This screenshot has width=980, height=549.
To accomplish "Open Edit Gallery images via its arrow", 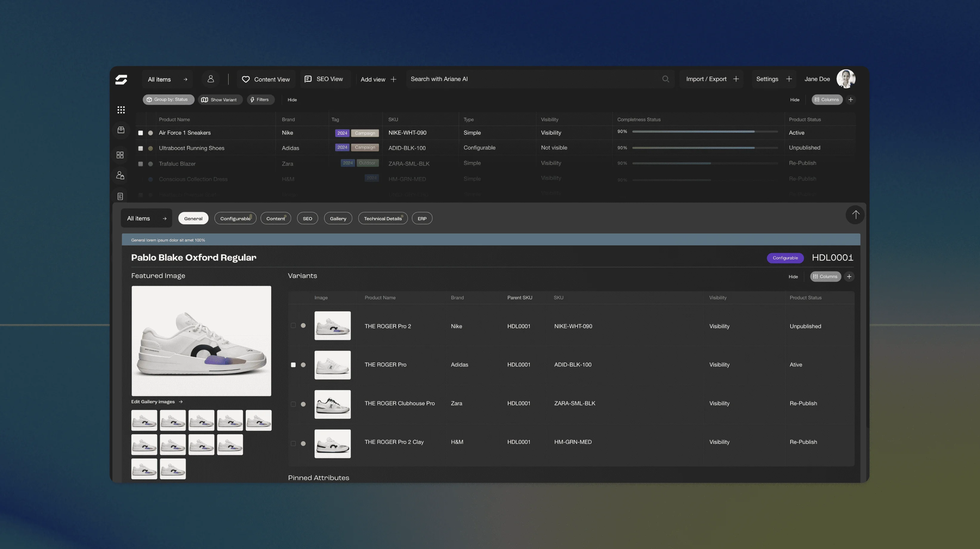I will coord(181,401).
